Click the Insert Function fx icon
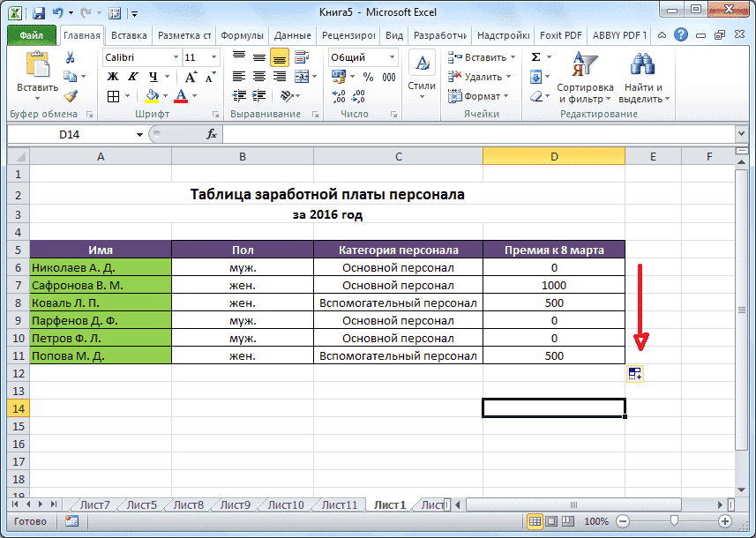 click(212, 134)
